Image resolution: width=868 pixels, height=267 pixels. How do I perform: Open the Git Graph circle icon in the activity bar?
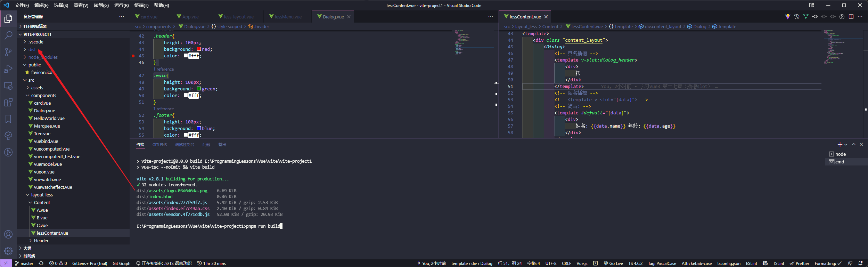pos(8,152)
